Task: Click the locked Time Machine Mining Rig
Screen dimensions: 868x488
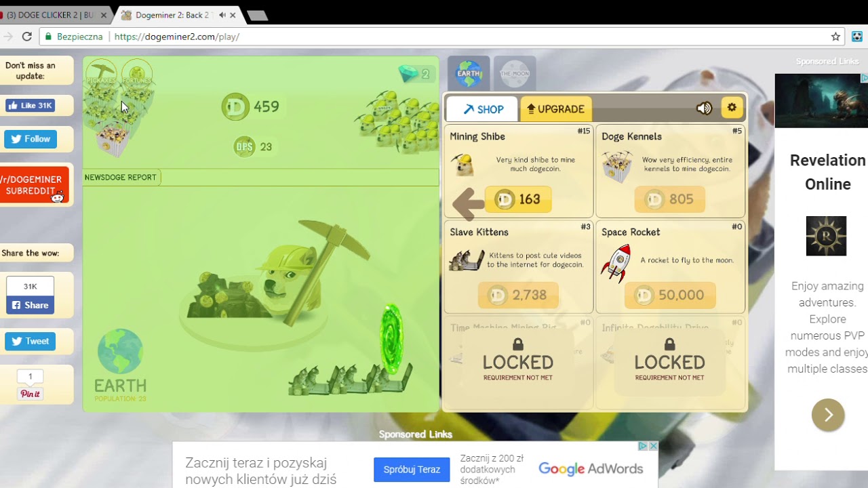Action: tap(518, 361)
